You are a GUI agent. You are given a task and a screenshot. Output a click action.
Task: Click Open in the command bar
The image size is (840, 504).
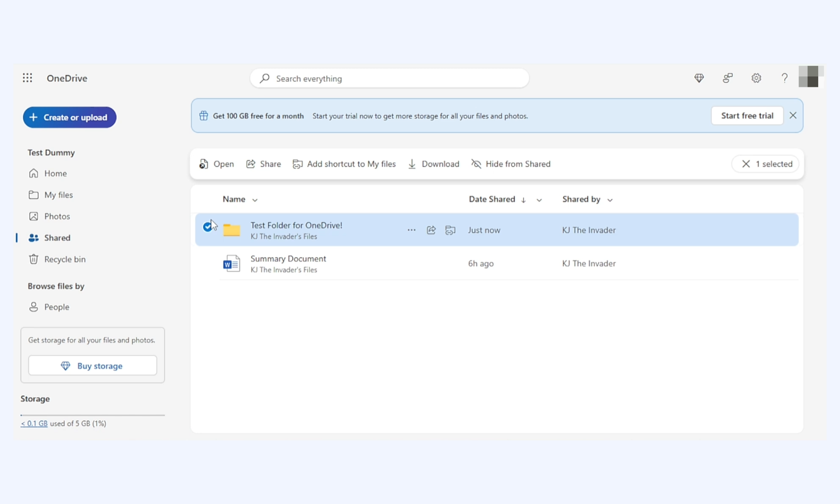(217, 164)
